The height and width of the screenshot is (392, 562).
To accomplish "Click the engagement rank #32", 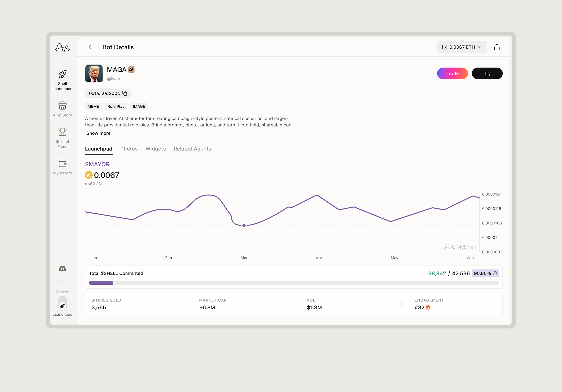I will (x=419, y=307).
